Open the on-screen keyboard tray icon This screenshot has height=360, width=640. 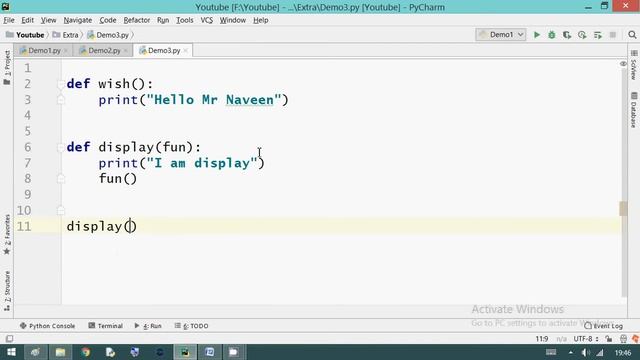[x=551, y=352]
